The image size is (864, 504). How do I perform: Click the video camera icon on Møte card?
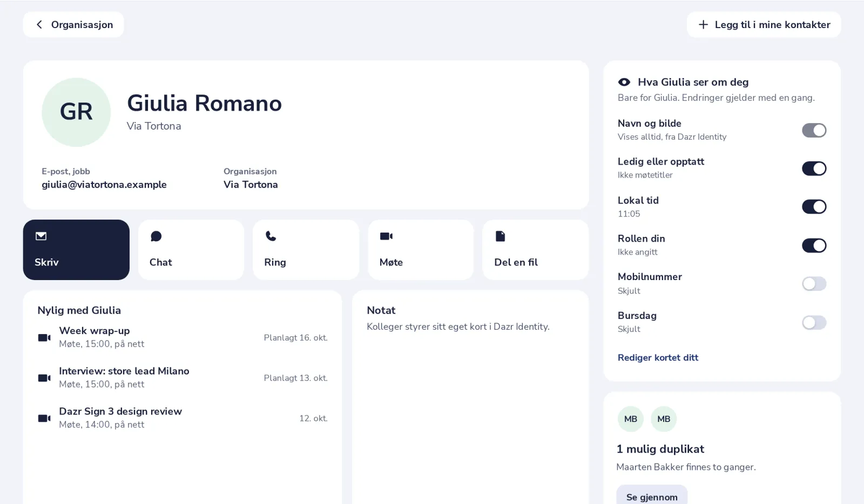386,236
